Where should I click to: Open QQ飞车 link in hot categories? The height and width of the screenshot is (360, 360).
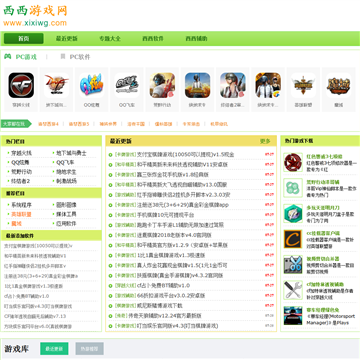(x=65, y=163)
